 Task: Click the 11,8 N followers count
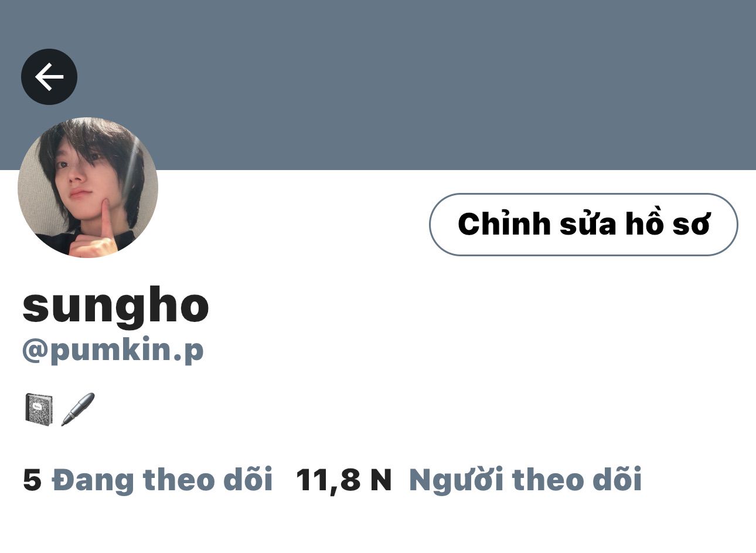[x=343, y=480]
